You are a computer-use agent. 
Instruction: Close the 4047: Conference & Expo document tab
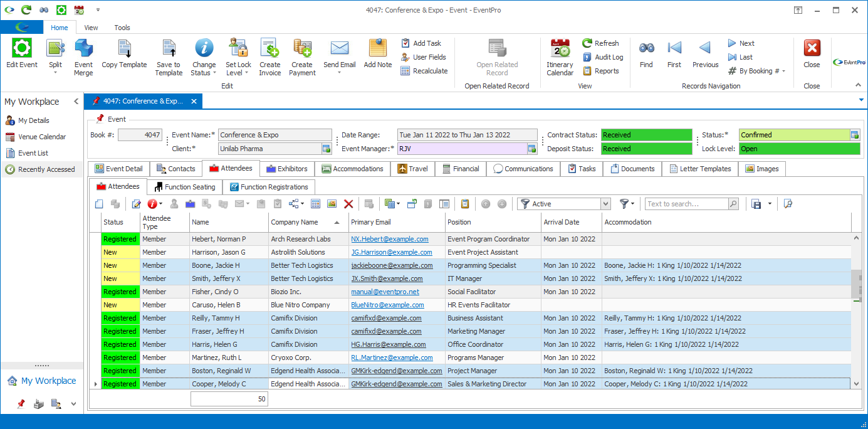194,101
